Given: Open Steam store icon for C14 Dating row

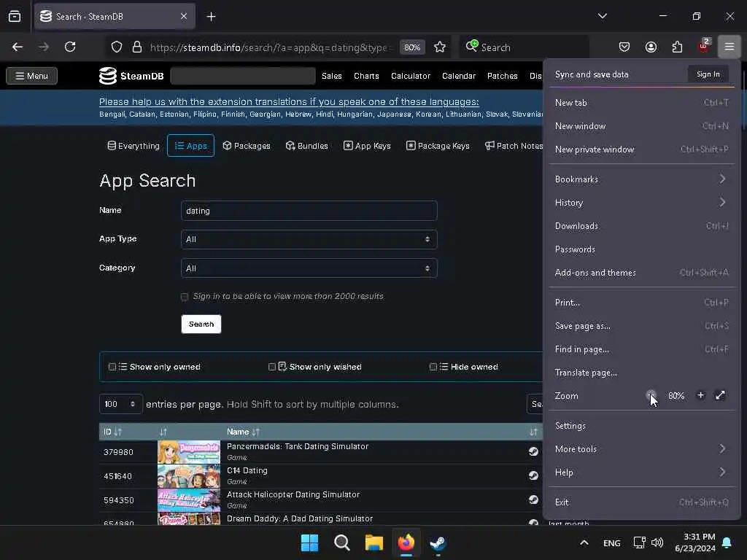Looking at the screenshot, I should [533, 475].
